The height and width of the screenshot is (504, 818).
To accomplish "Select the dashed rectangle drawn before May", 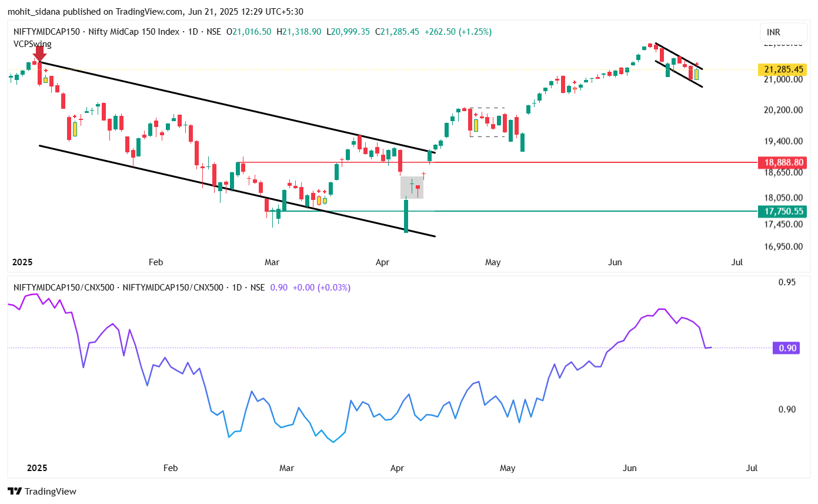I will pos(488,122).
